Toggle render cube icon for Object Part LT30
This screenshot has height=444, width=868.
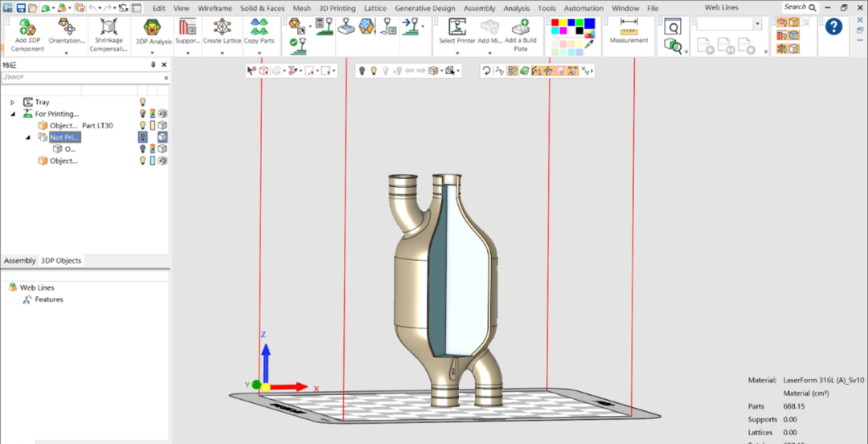coord(162,125)
